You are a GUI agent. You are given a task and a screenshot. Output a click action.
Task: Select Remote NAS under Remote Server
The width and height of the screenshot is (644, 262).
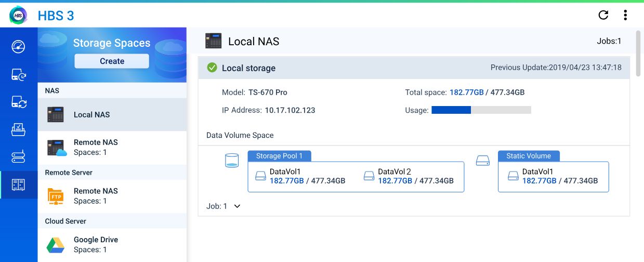point(112,196)
